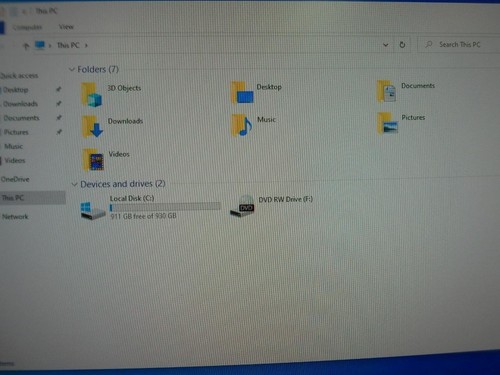
Task: Click the 911 GB free of 930 GB text
Action: coord(143,216)
